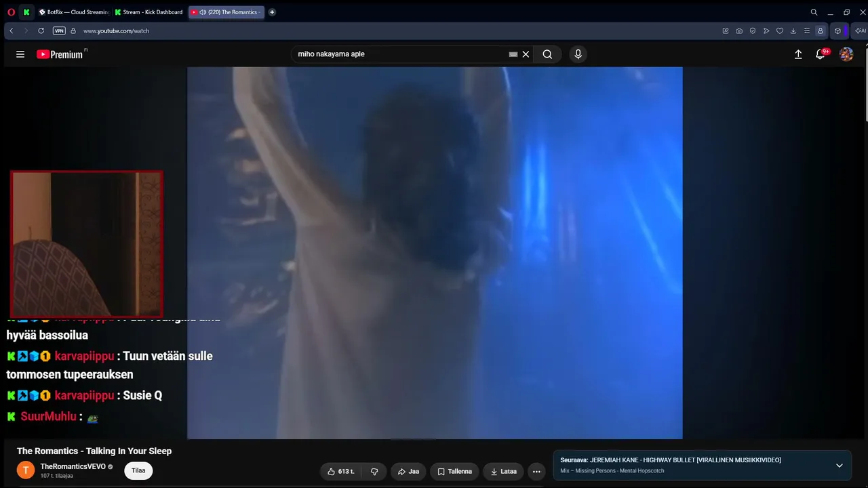Open YouTube notifications bell

click(x=821, y=54)
